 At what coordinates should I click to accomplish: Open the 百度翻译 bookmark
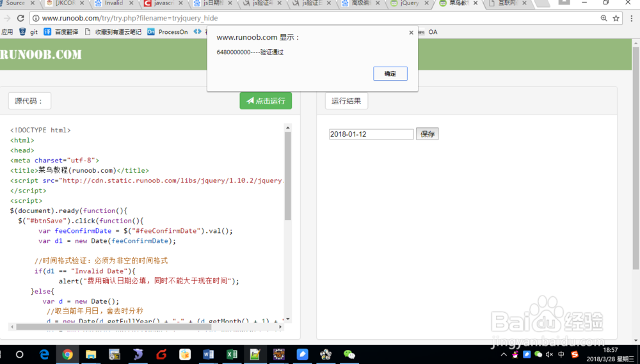[x=61, y=32]
